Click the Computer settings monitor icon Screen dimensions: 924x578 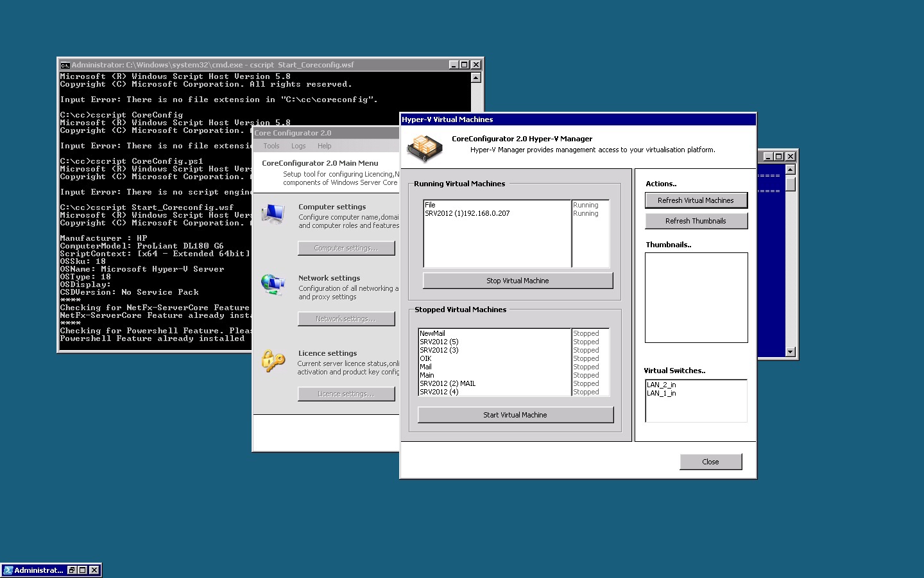tap(273, 214)
